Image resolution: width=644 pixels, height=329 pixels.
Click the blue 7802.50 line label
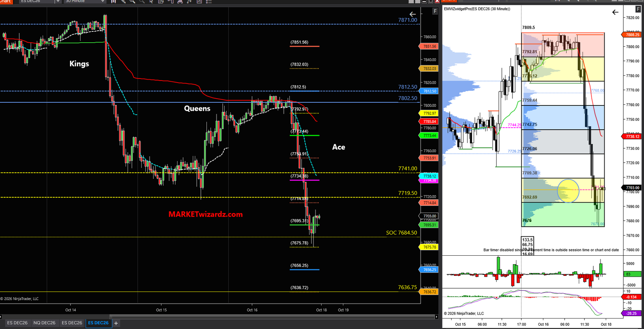tap(408, 98)
